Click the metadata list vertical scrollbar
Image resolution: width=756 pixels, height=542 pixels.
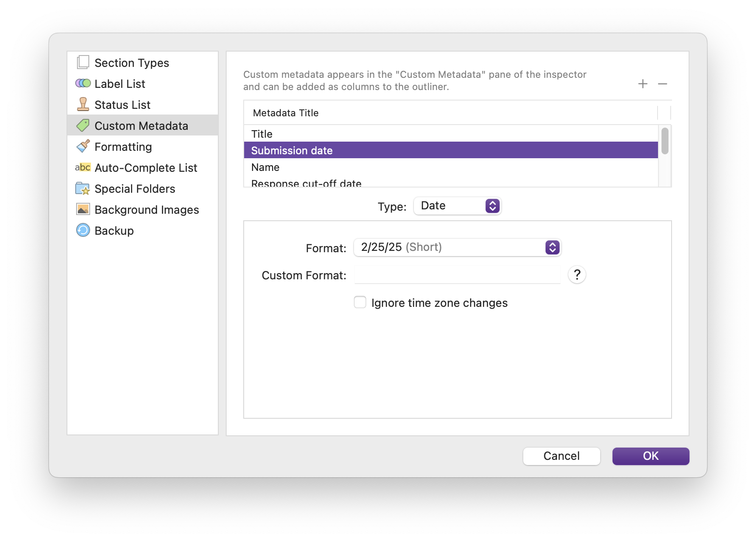(665, 141)
